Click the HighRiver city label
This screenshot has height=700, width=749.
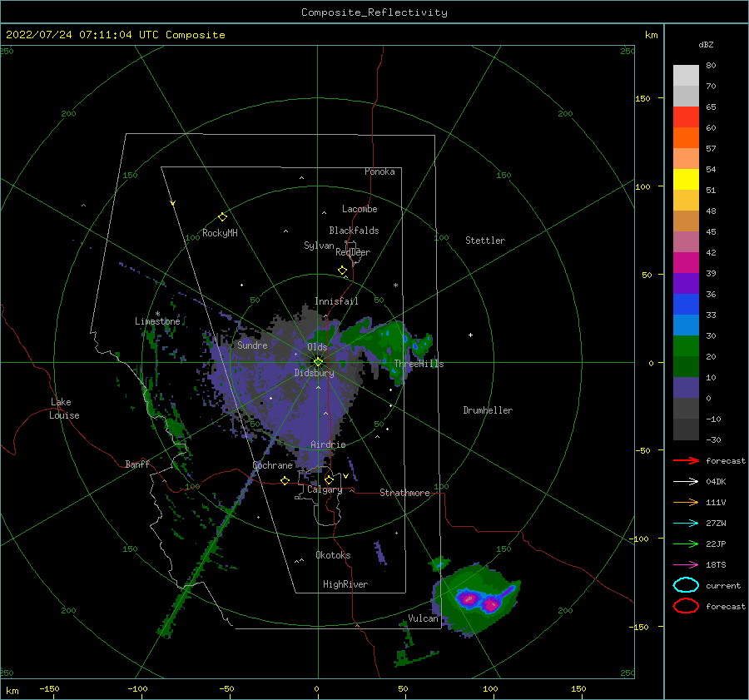click(345, 584)
